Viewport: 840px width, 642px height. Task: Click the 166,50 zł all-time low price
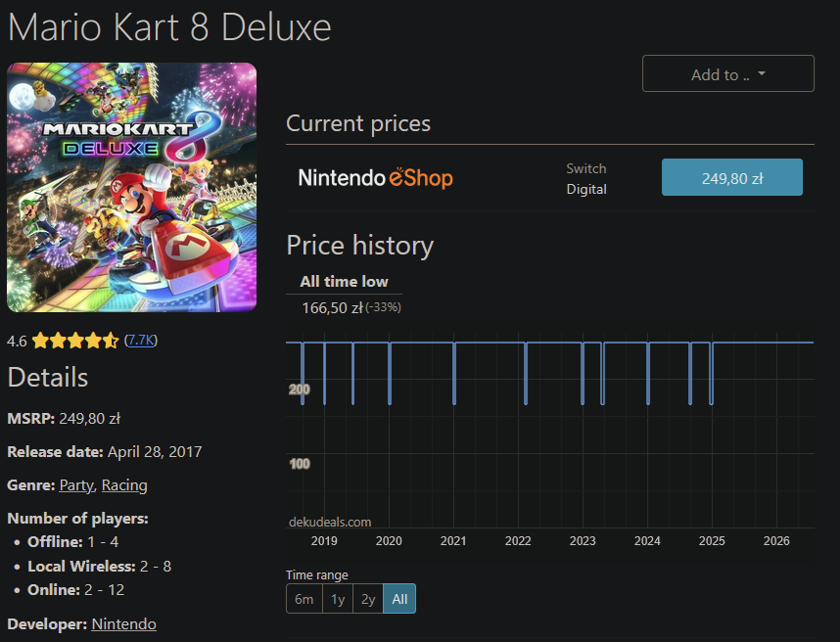[332, 308]
